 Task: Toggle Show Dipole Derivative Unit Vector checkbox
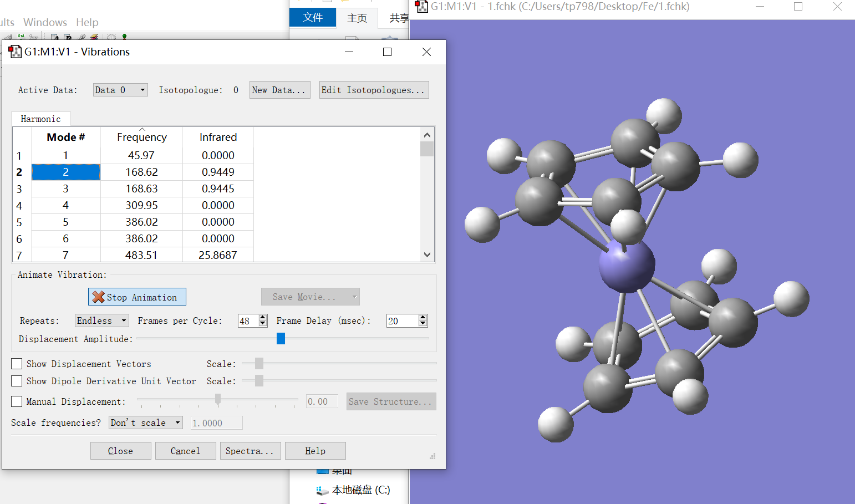pyautogui.click(x=17, y=381)
